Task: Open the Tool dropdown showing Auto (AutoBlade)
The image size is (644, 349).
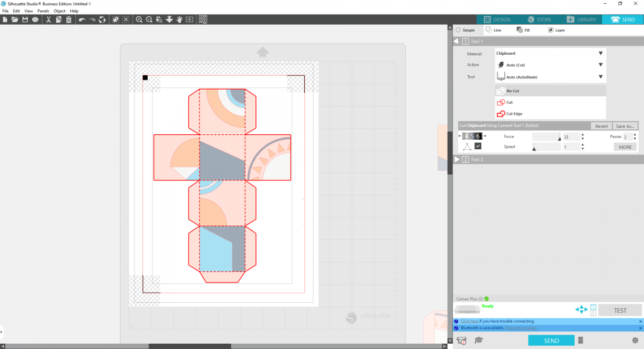Action: [550, 77]
